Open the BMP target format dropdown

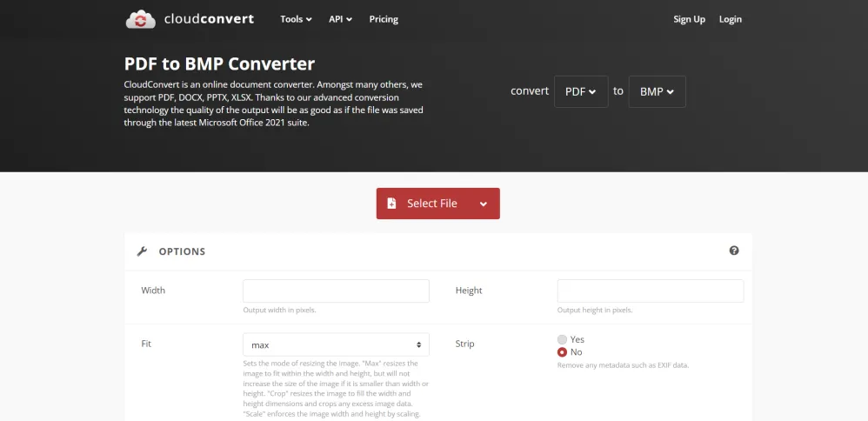pos(658,91)
